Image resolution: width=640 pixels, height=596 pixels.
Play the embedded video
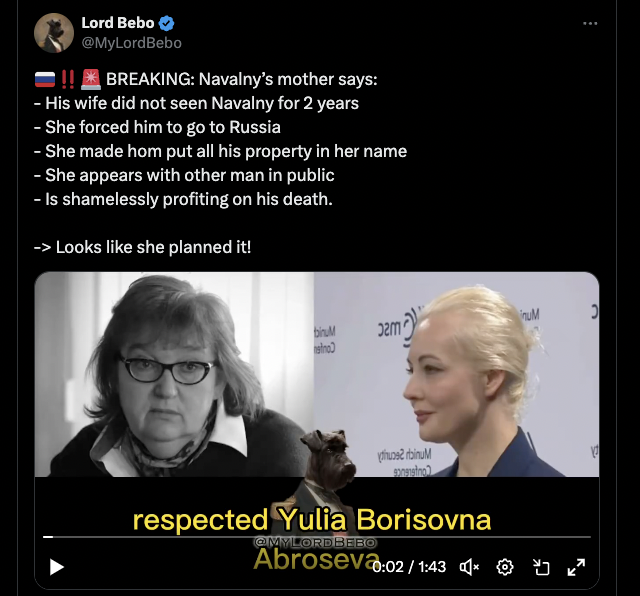pos(57,567)
